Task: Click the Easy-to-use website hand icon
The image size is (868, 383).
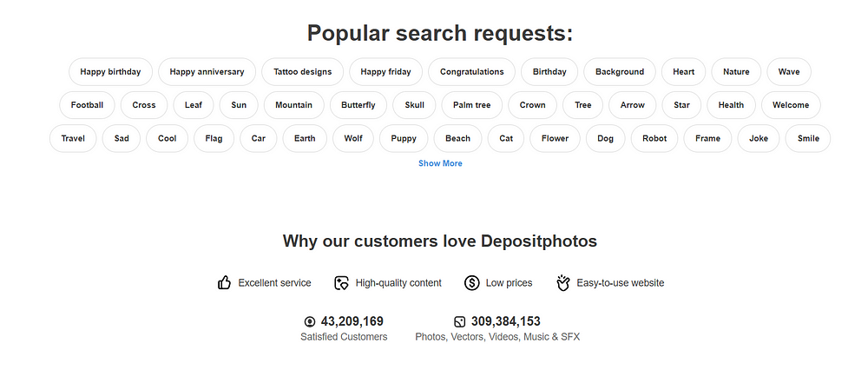Action: [563, 282]
